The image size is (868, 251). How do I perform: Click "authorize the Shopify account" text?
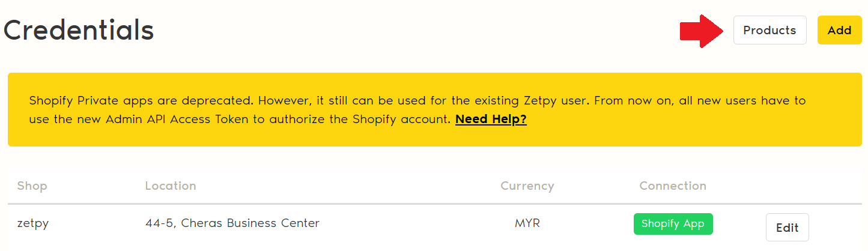pos(359,119)
